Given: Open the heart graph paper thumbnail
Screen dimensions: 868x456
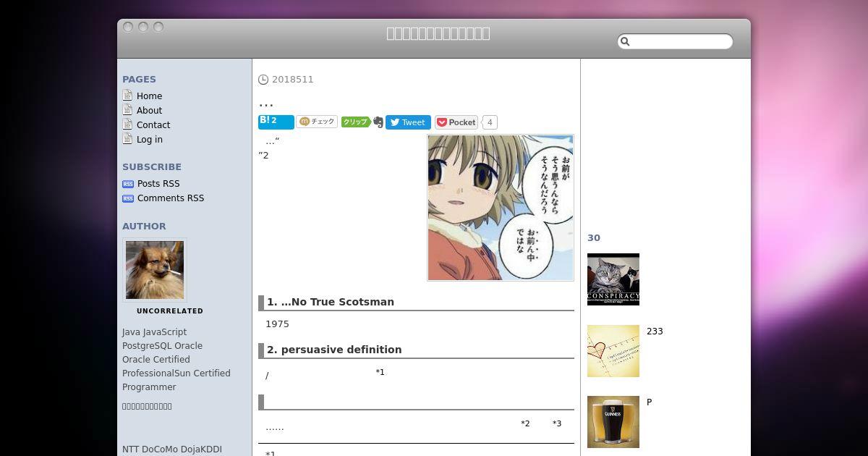Looking at the screenshot, I should click(613, 351).
